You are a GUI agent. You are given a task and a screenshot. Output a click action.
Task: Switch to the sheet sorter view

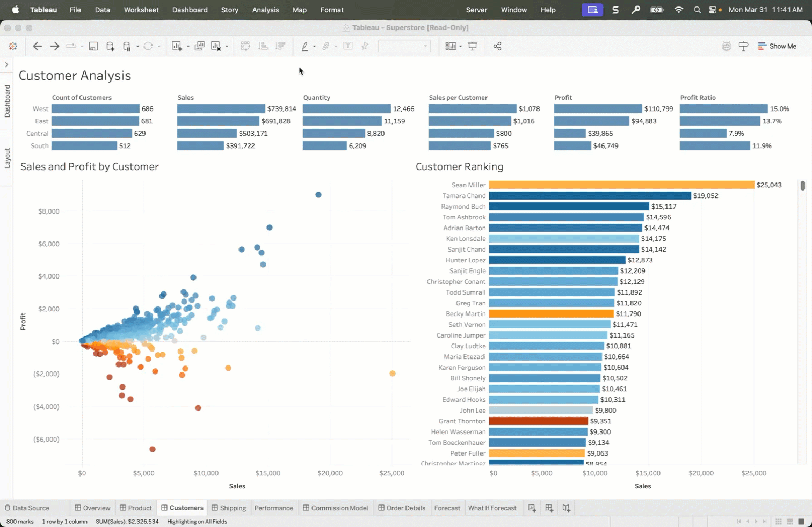coord(779,522)
